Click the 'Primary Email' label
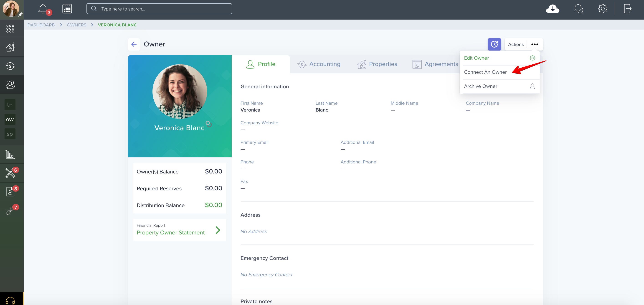The height and width of the screenshot is (305, 644). 254,142
